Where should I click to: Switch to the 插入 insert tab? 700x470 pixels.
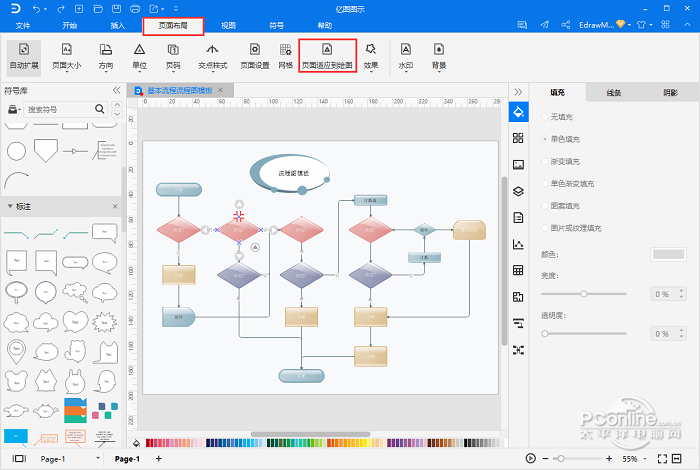pyautogui.click(x=118, y=25)
